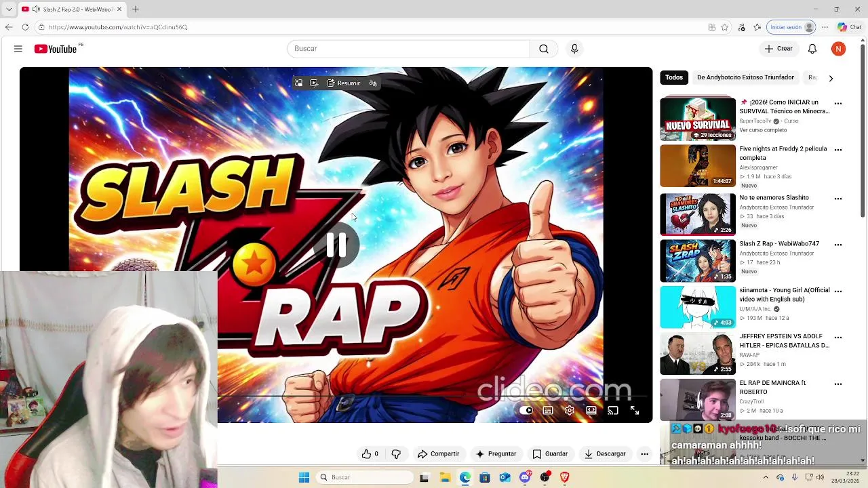This screenshot has height=488, width=868.
Task: Open Brave browser from the taskbar
Action: click(x=565, y=477)
